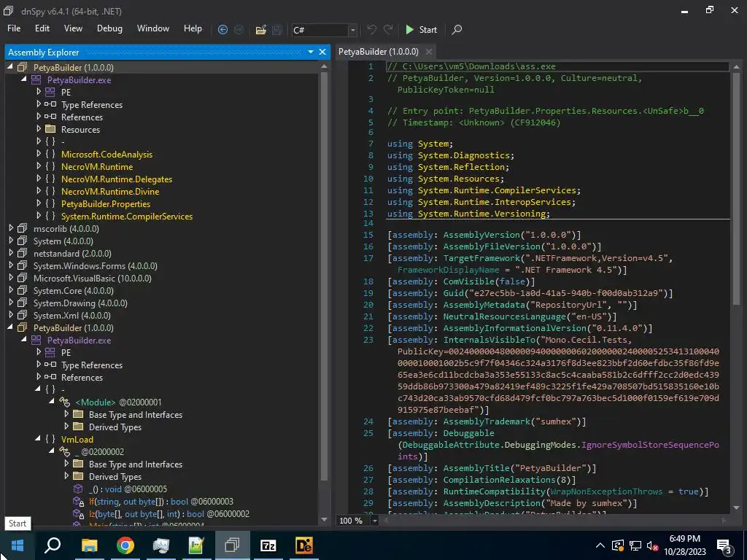Click the Save All floppy disk icon

coord(277,29)
